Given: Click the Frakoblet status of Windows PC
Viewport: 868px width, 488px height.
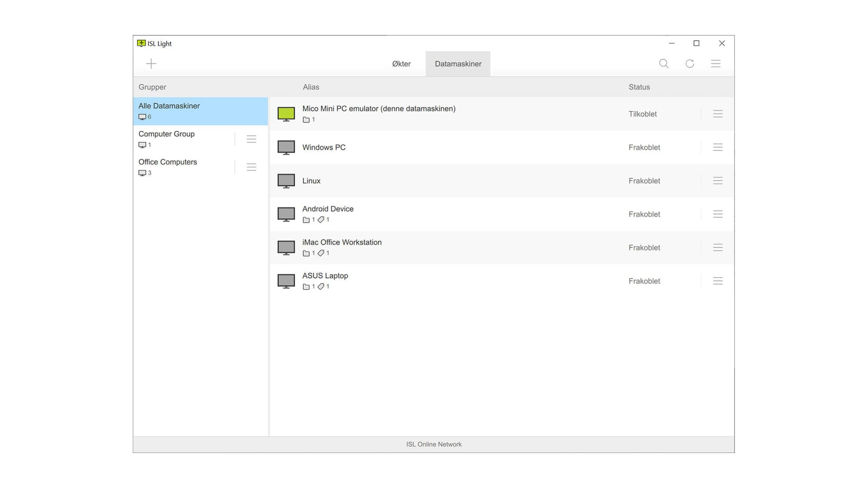Looking at the screenshot, I should pos(644,148).
